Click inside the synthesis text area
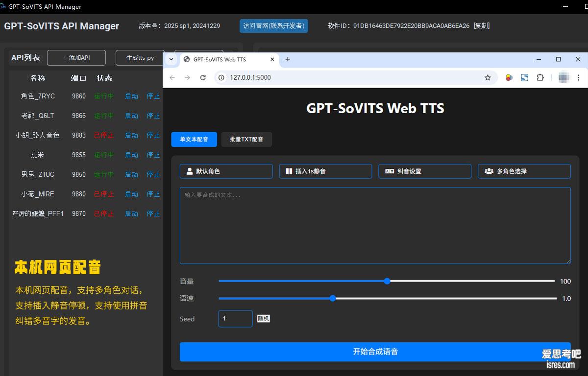The width and height of the screenshot is (588, 376). (x=375, y=226)
